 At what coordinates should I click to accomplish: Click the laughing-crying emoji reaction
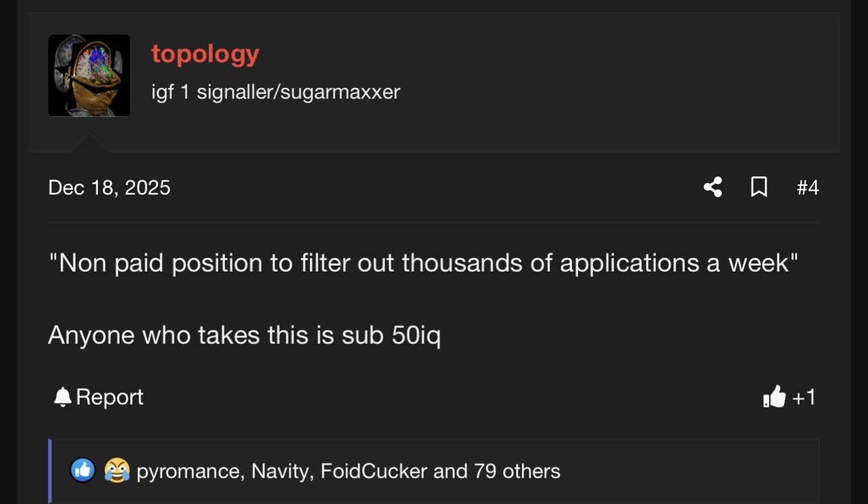click(116, 470)
